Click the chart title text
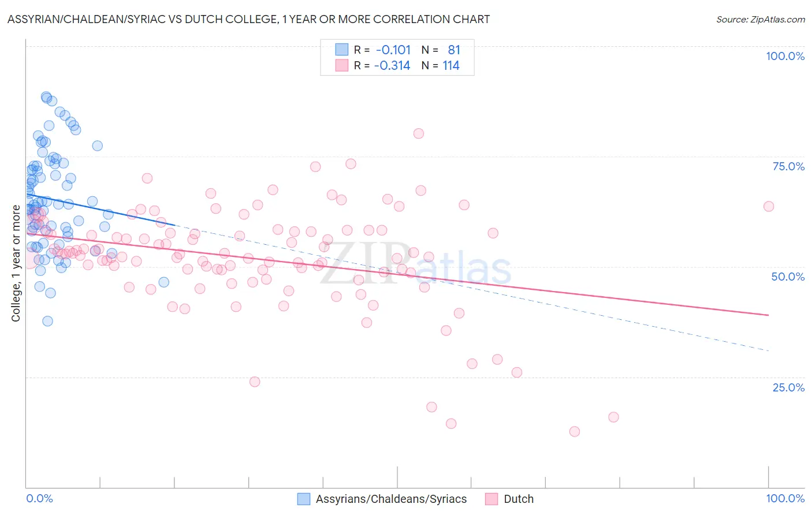Viewport: 812px width, 515px height. [248, 19]
